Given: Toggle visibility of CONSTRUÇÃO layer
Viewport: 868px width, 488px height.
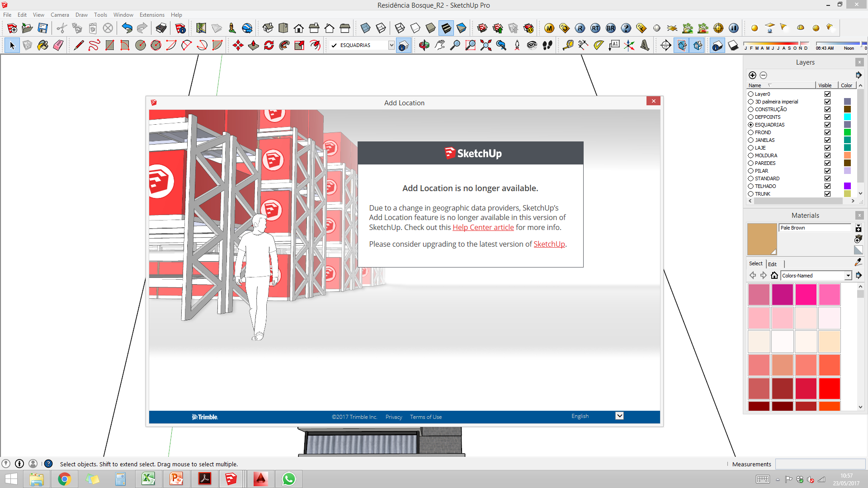Looking at the screenshot, I should 827,109.
